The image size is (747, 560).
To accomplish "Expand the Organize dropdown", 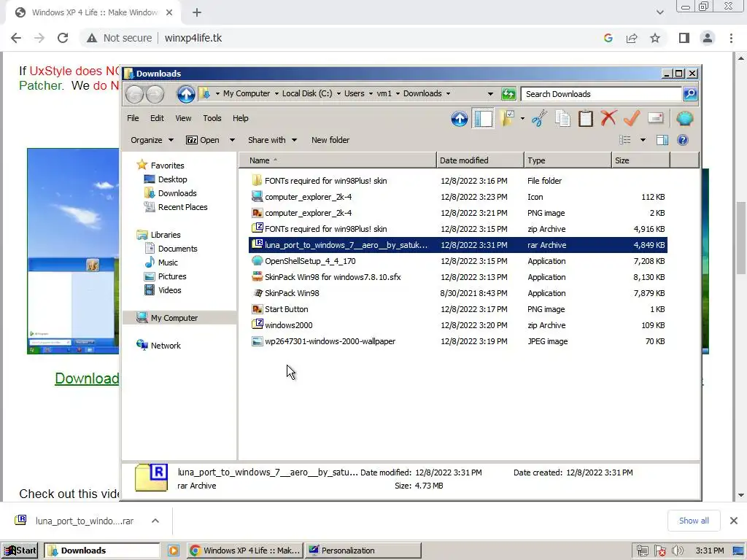I will pyautogui.click(x=152, y=140).
